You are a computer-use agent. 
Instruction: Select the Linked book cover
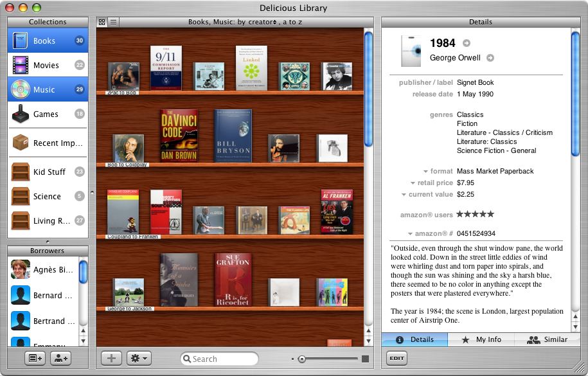[x=251, y=68]
